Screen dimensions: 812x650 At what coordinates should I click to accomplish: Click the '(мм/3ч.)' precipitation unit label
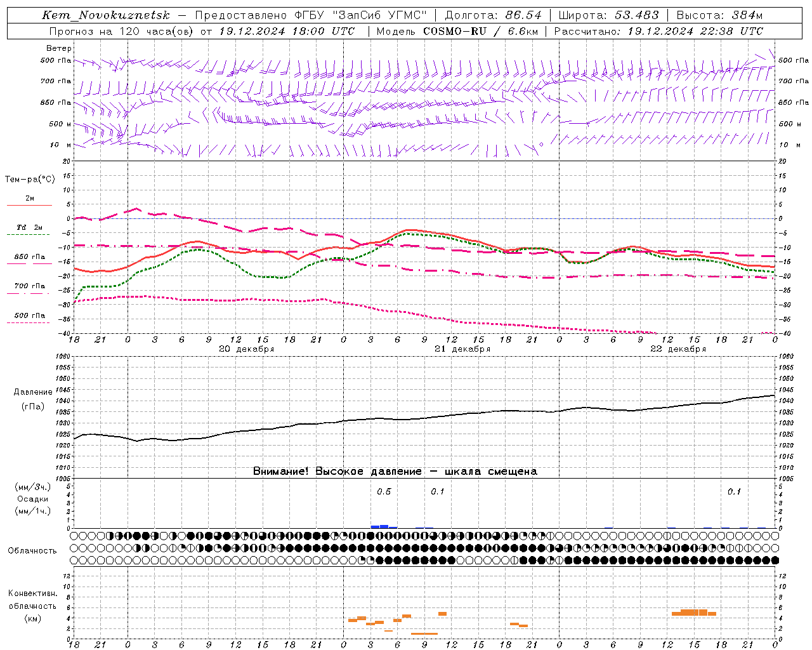pos(33,487)
